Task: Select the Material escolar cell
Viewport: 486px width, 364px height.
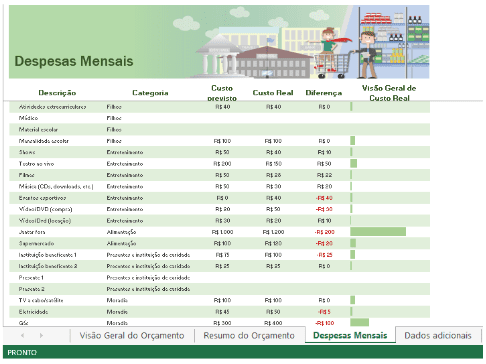Action: (x=38, y=130)
